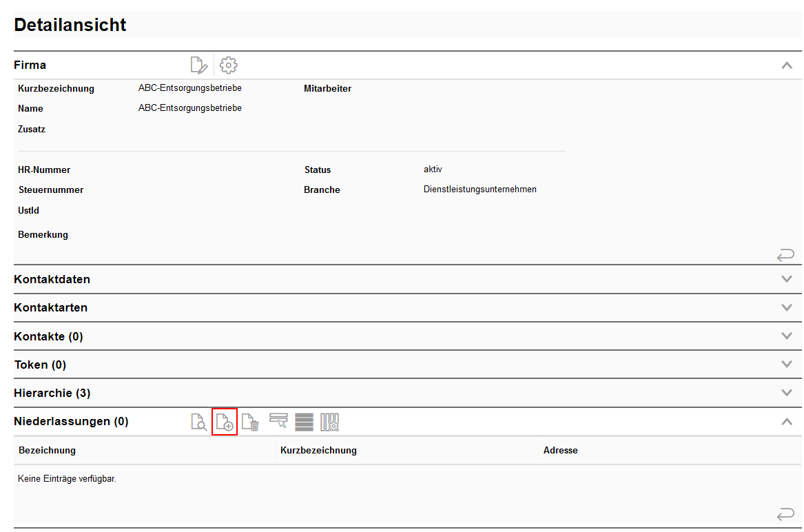Expand the Token (0) section chevron
This screenshot has height=532, width=804.
point(787,365)
